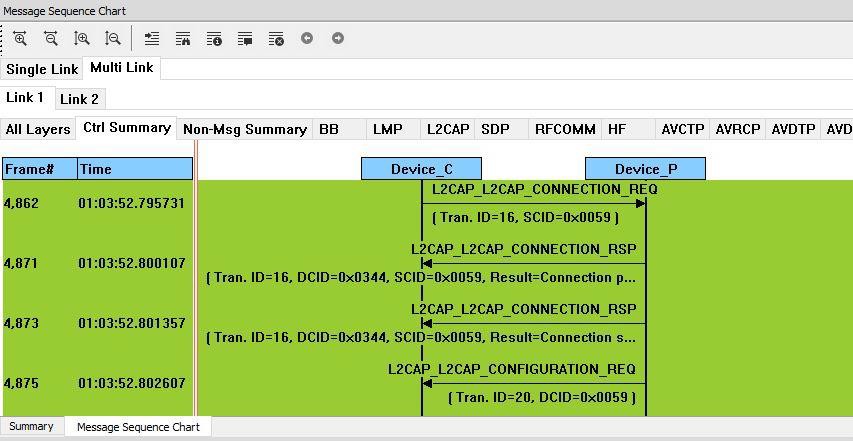Image resolution: width=853 pixels, height=441 pixels.
Task: Switch to the RFCOMM tab
Action: pyautogui.click(x=565, y=129)
